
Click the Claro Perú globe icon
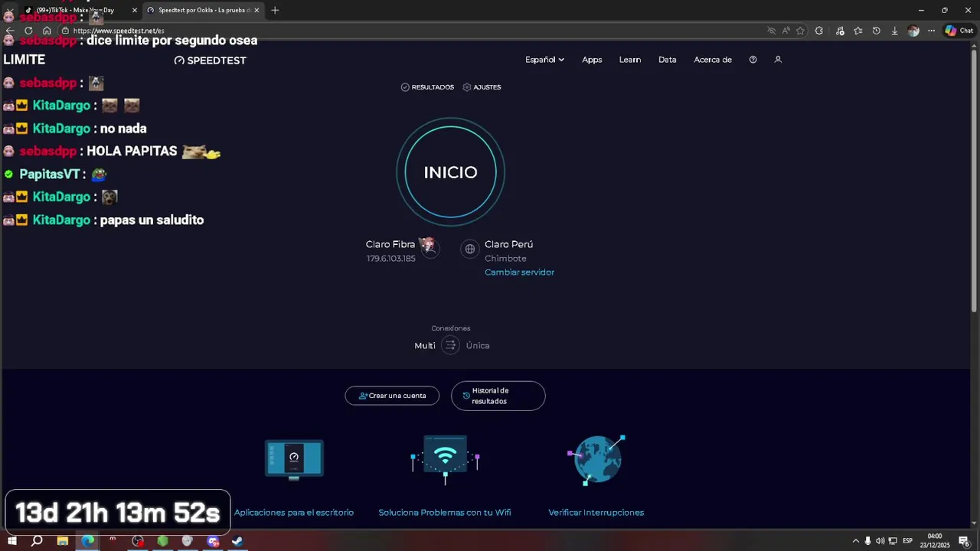point(470,249)
